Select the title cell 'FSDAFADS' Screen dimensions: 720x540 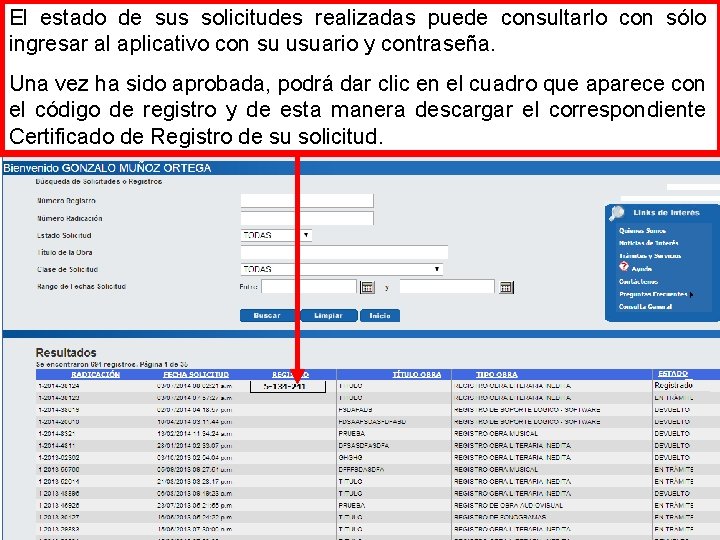click(355, 410)
